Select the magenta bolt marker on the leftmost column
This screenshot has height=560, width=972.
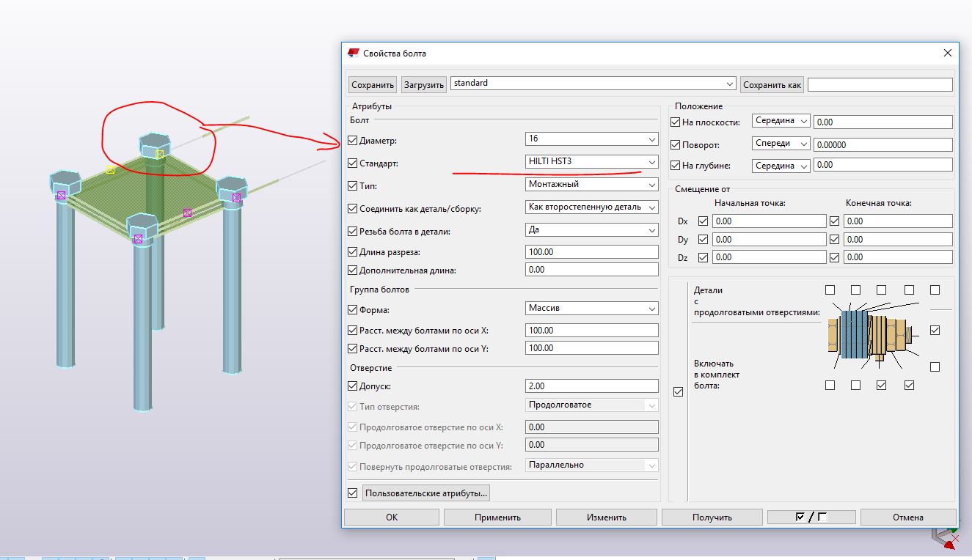point(61,195)
